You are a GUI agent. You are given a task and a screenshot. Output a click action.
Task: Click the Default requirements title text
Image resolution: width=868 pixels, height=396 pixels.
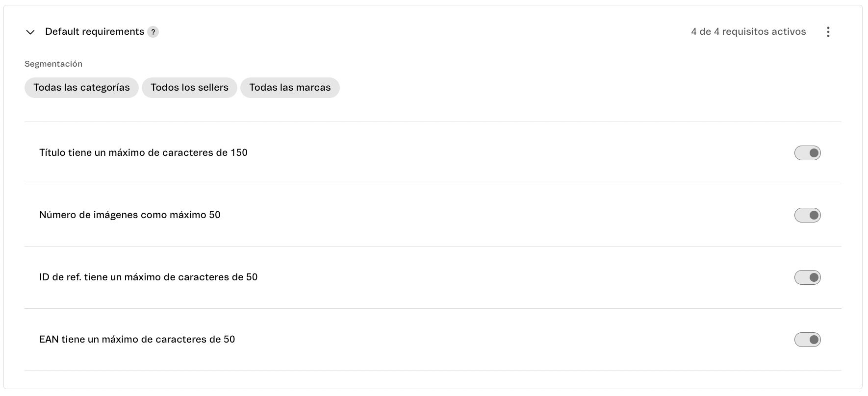96,31
